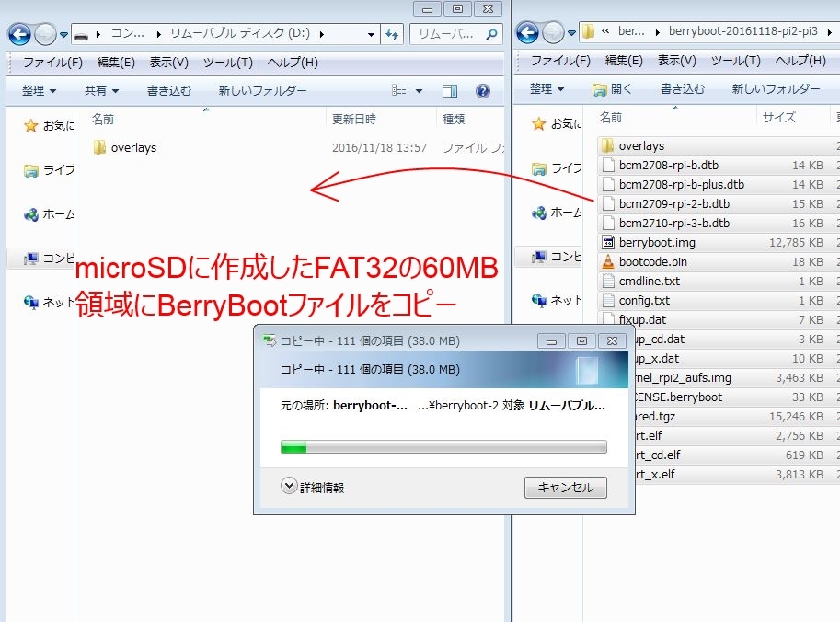The width and height of the screenshot is (840, 622).
Task: Click the back arrow in left Explorer window
Action: tap(20, 35)
